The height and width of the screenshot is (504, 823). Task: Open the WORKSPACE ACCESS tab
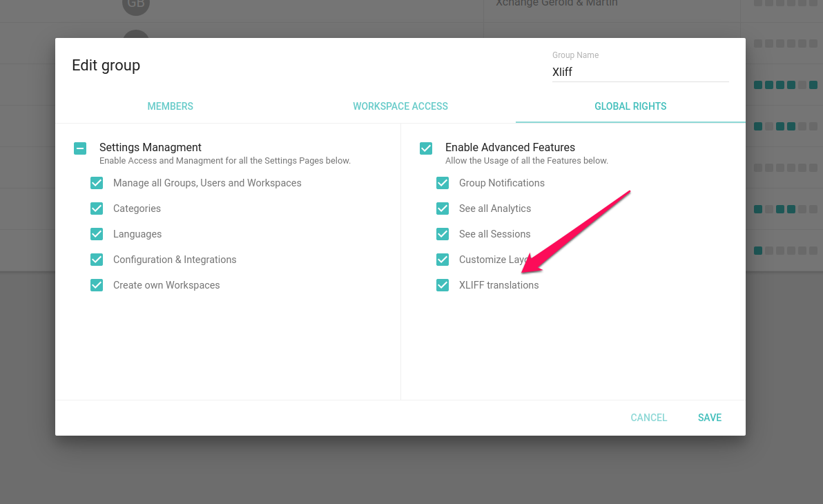(x=400, y=106)
